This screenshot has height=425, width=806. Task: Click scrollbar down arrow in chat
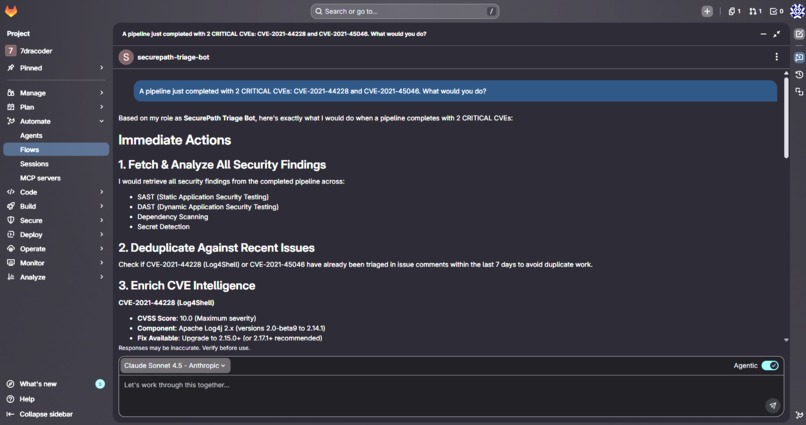(786, 340)
